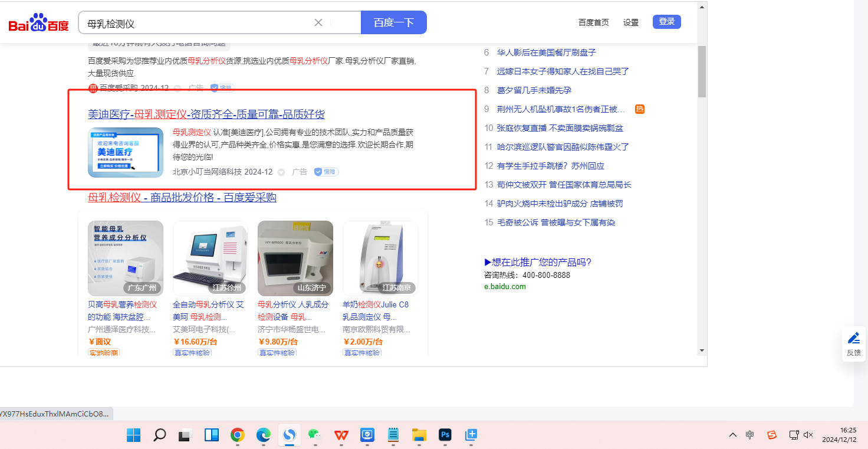Click the 北京小叮当网络科技 source text
This screenshot has height=449, width=868.
click(x=207, y=172)
